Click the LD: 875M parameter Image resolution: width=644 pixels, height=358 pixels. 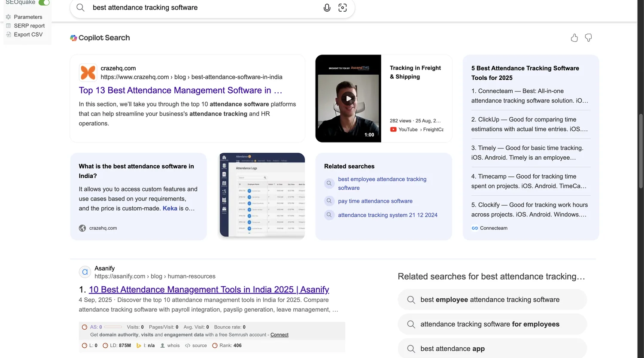[117, 346]
